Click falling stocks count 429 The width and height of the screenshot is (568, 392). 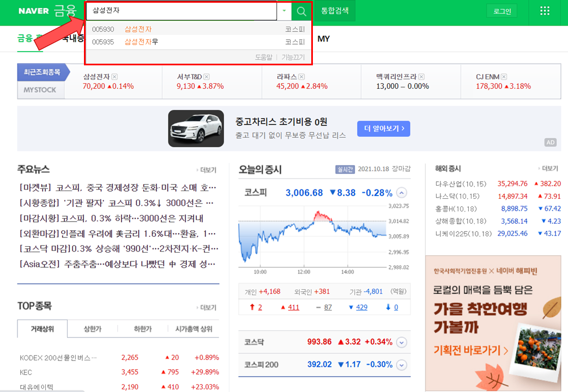click(x=361, y=307)
